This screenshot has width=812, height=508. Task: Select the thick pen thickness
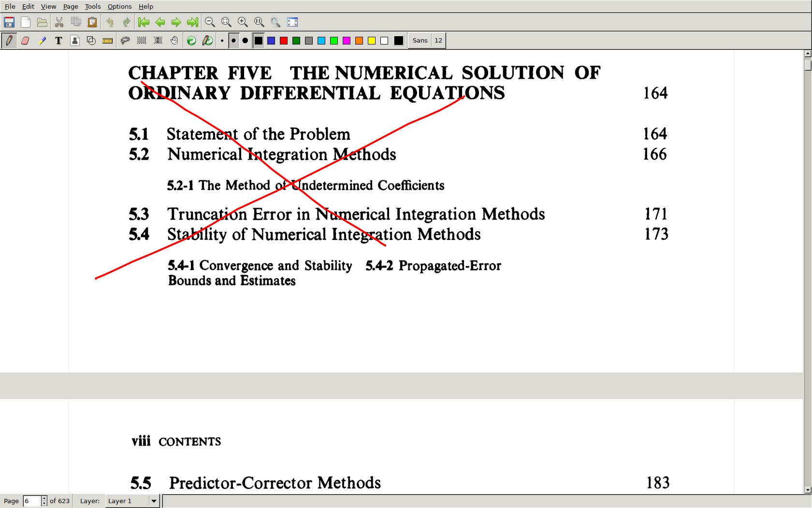(245, 41)
